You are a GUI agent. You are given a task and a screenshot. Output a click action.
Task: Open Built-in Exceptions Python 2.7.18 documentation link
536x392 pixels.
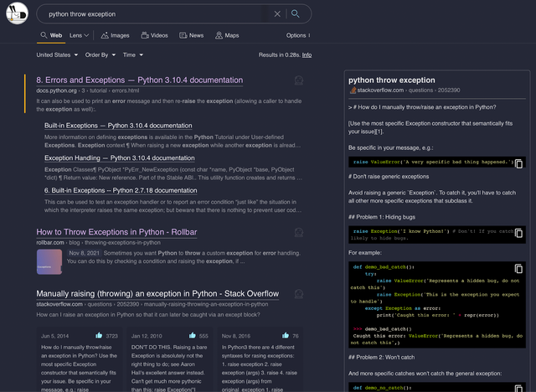coord(121,190)
